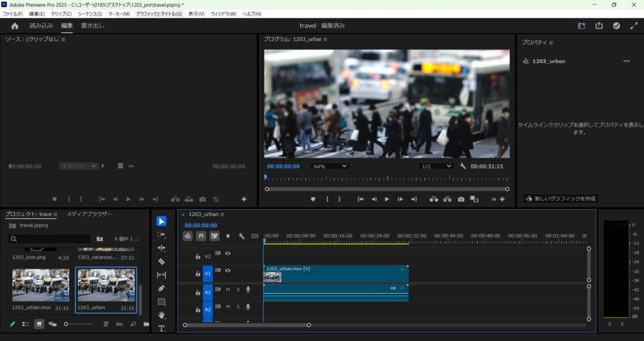This screenshot has height=341, width=644.
Task: Toggle snap in timeline (magnet icon)
Action: click(201, 236)
